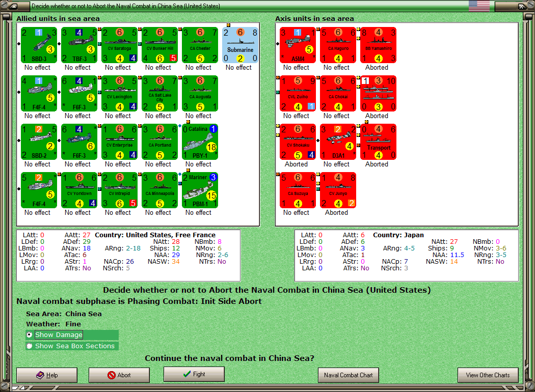Select the Catalina PBY-1 unit
The width and height of the screenshot is (535, 392).
200,142
